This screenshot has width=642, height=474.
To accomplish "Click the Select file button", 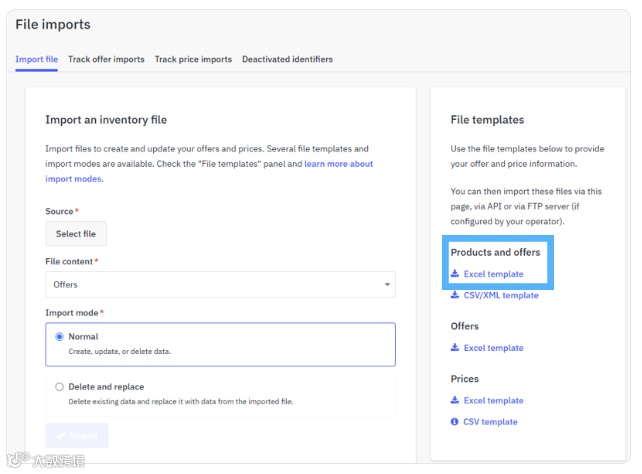I will coord(76,234).
